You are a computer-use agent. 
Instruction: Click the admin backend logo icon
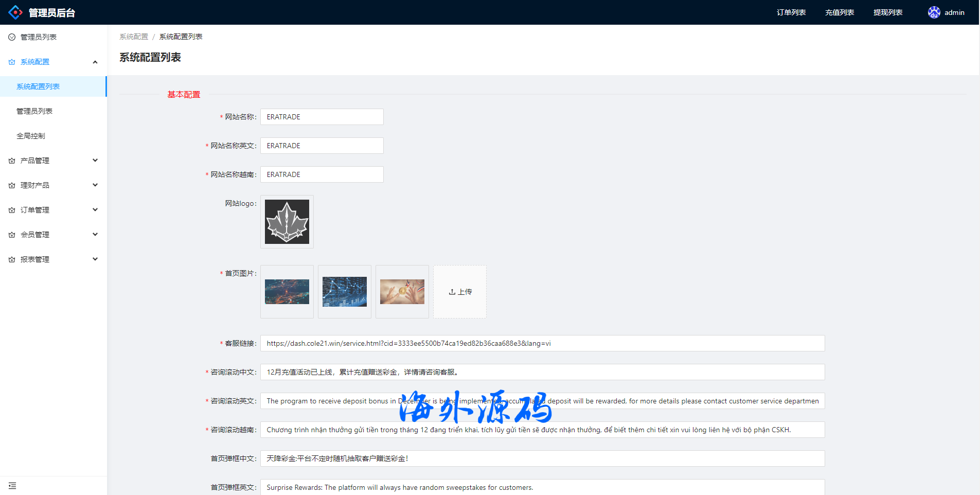[15, 12]
